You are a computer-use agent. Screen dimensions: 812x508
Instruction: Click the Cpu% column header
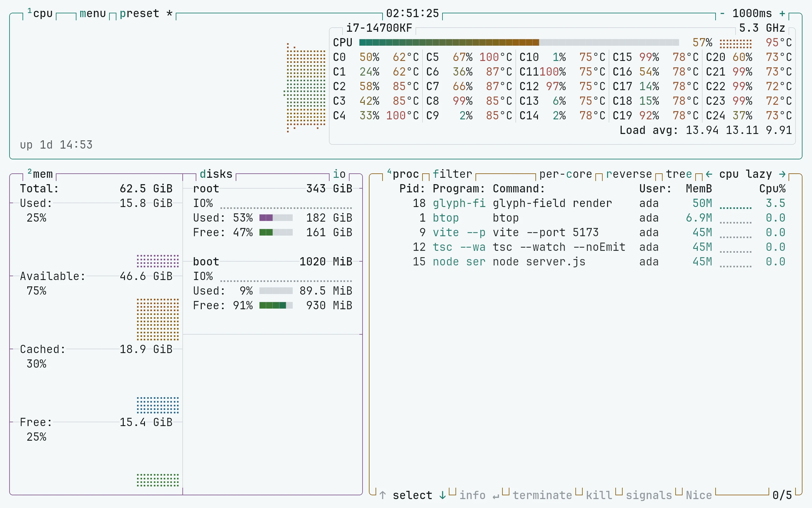point(772,189)
